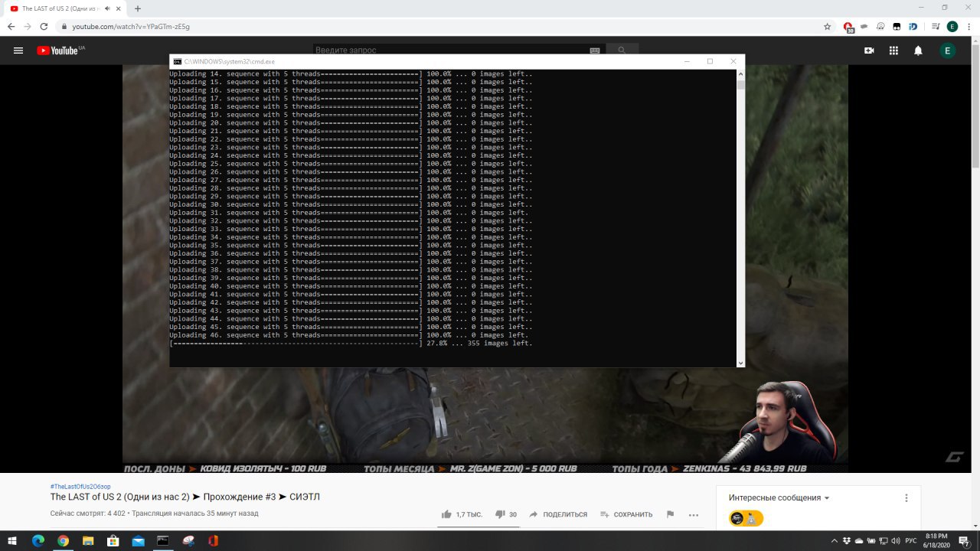Open chat options three-dot menu
980x551 pixels.
906,497
